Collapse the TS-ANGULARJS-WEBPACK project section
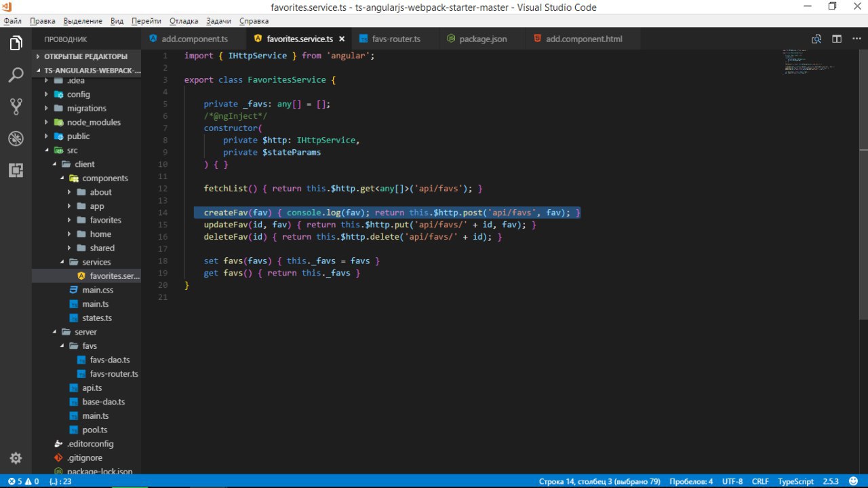This screenshot has height=488, width=868. [x=87, y=70]
